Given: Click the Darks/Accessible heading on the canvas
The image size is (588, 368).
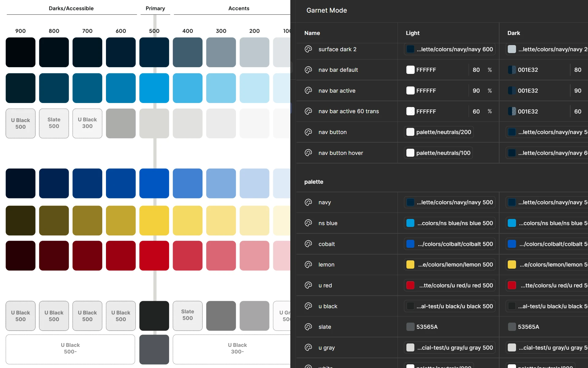Looking at the screenshot, I should 71,8.
